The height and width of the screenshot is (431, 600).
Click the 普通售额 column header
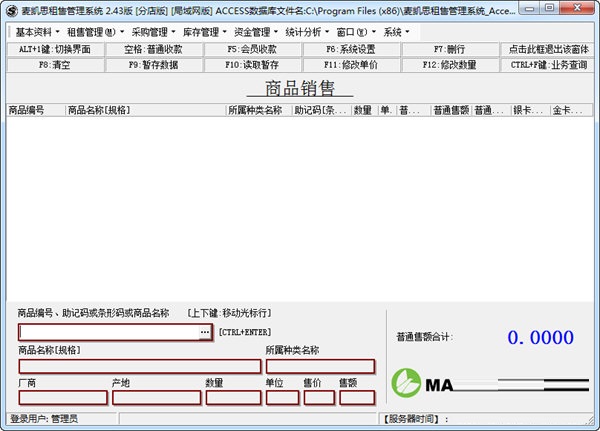(451, 110)
